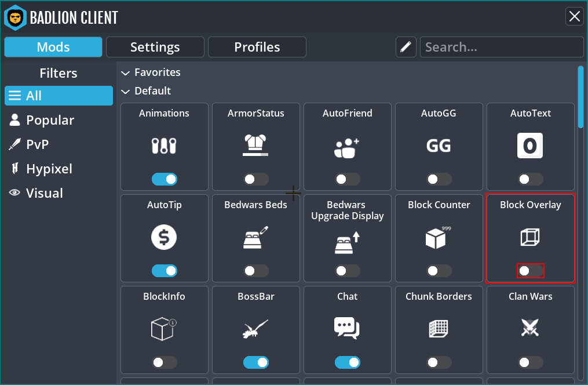Click the ArmorStatus chestplate icon
This screenshot has width=588, height=385.
click(255, 145)
